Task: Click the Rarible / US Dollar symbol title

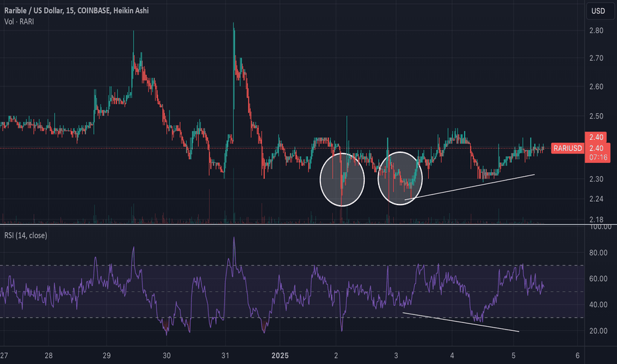Action: pos(34,11)
